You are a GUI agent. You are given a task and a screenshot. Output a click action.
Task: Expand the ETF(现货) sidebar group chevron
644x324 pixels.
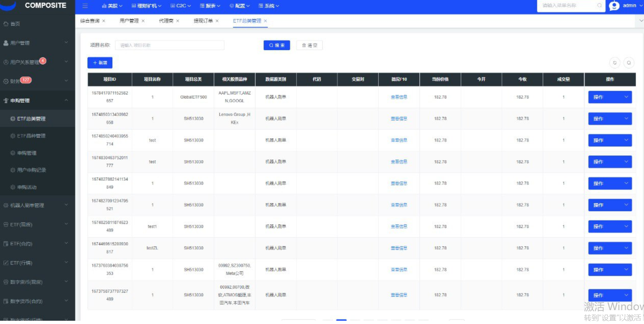tap(66, 224)
